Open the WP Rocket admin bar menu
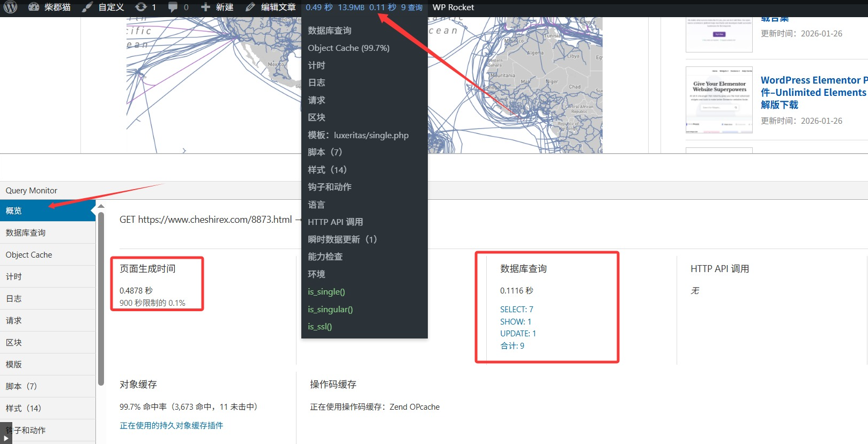The width and height of the screenshot is (868, 444). 453,7
